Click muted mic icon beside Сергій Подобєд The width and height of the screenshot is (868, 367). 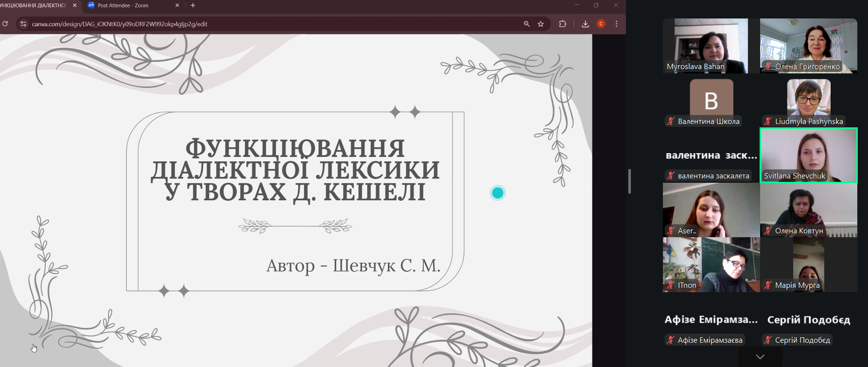[768, 340]
